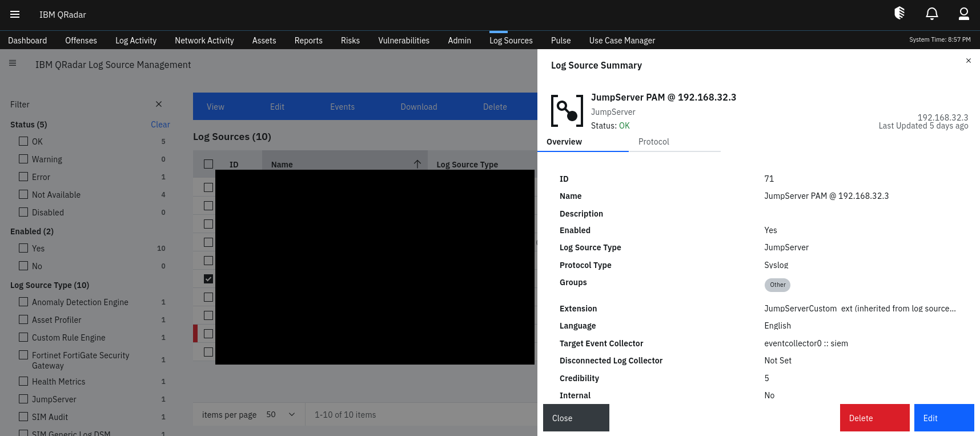This screenshot has width=980, height=436.
Task: Open the IBM security shield icon
Action: [x=899, y=13]
